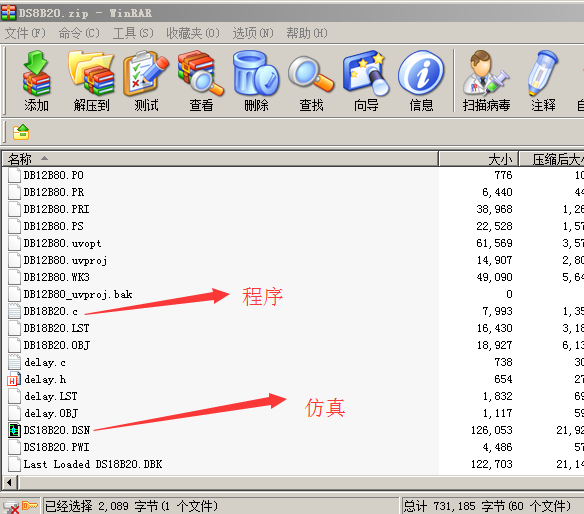Viewport: 584px width, 514px height.
Task: Click the disk icon in status bar
Action: click(10, 507)
